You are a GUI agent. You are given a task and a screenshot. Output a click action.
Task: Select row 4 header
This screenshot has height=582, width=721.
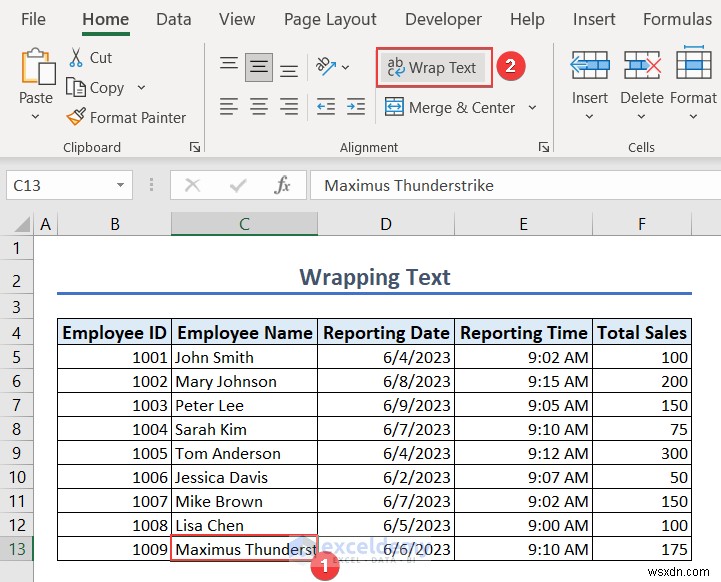click(x=17, y=332)
